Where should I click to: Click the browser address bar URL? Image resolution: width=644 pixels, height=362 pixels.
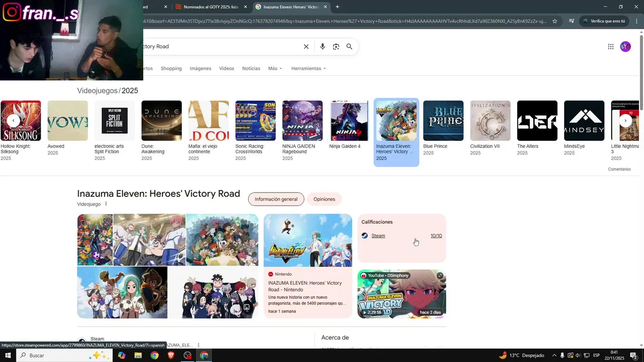[x=345, y=21]
